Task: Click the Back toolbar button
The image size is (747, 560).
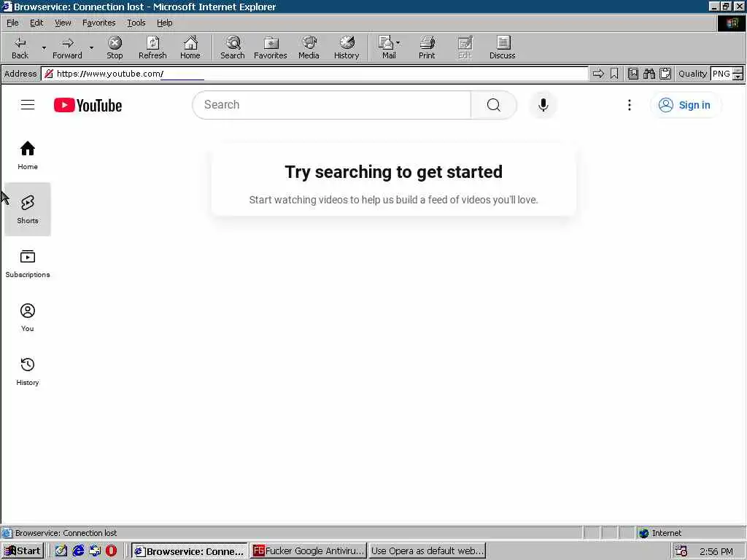Action: [x=20, y=47]
